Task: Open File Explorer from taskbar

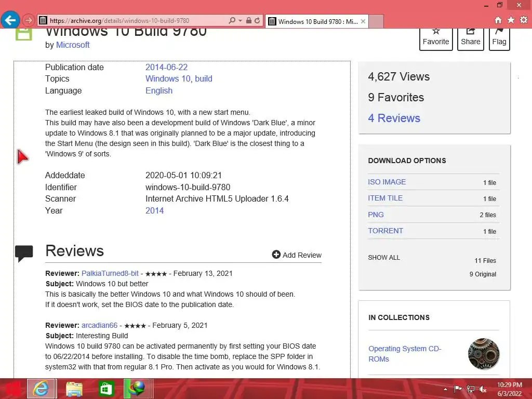Action: 74,389
